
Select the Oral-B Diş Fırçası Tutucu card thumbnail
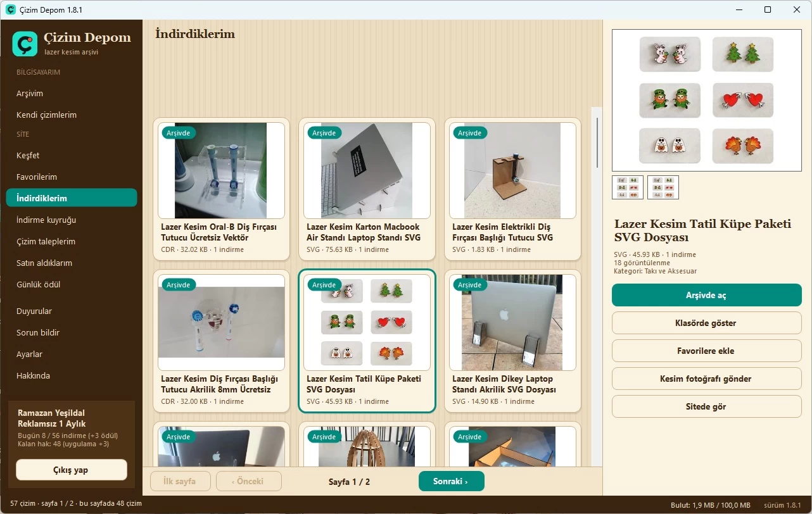pyautogui.click(x=221, y=171)
